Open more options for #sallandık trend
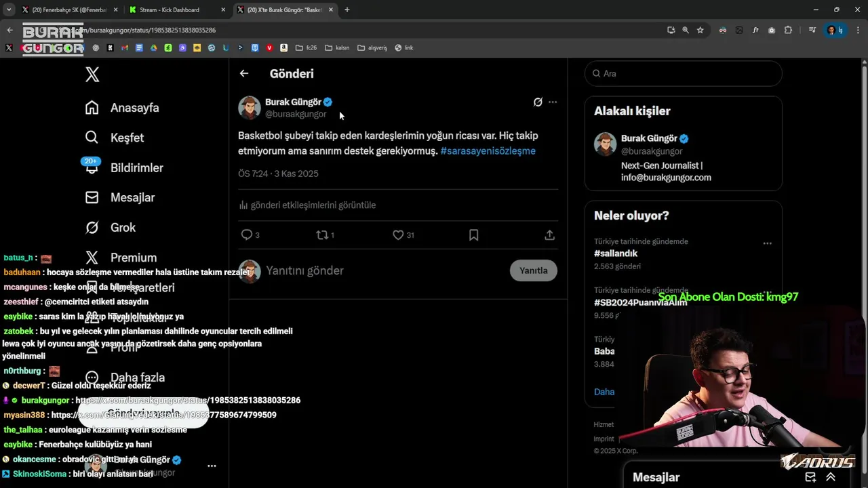The width and height of the screenshot is (868, 488). pos(767,243)
